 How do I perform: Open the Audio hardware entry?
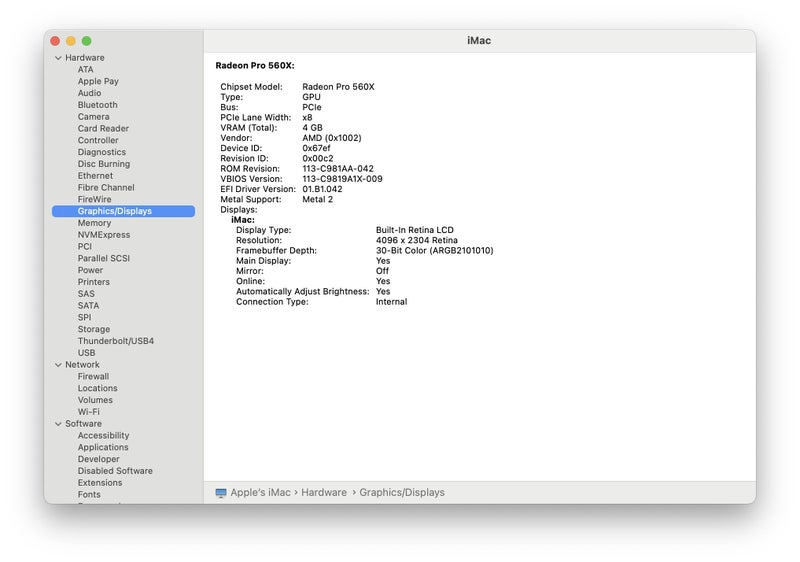point(89,93)
